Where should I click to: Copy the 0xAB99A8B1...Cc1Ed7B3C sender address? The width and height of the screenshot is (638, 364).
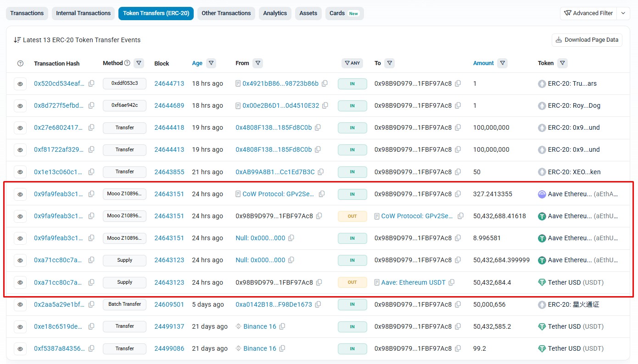pyautogui.click(x=321, y=172)
